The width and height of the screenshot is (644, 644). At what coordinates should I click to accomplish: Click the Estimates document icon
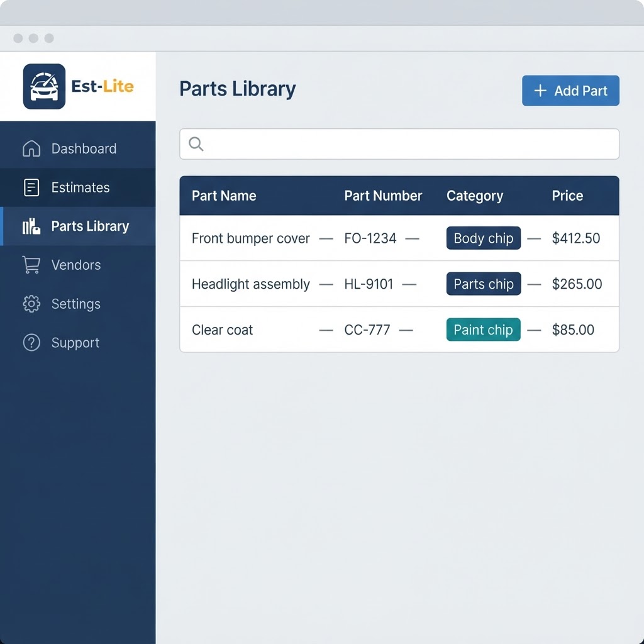click(31, 187)
